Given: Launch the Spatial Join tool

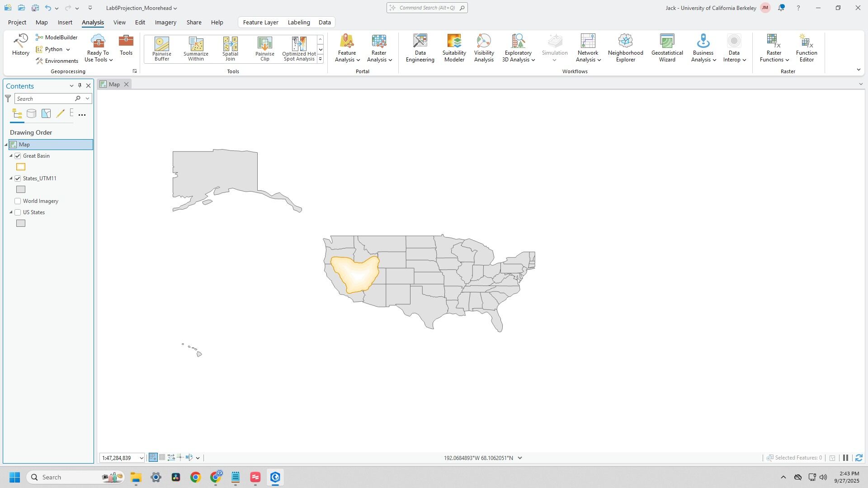Looking at the screenshot, I should [230, 48].
